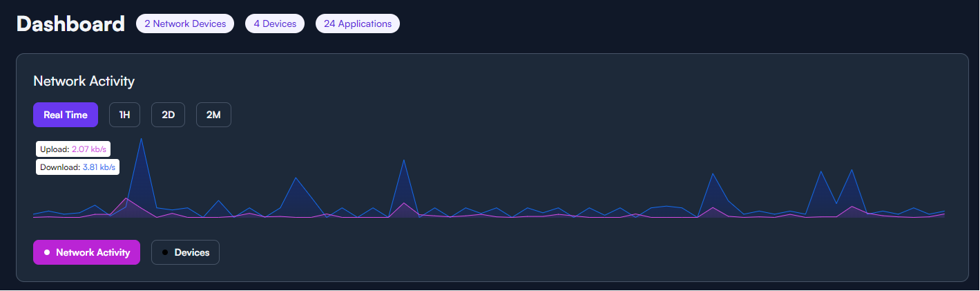Open the 4 Devices badge
The image size is (980, 291).
point(275,24)
